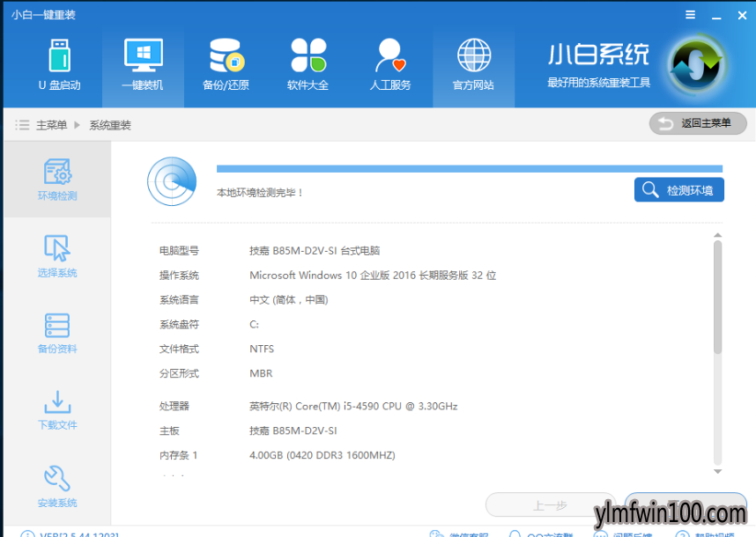Click the Core i5-4590 CPU processor value
The image size is (756, 537).
coord(353,407)
